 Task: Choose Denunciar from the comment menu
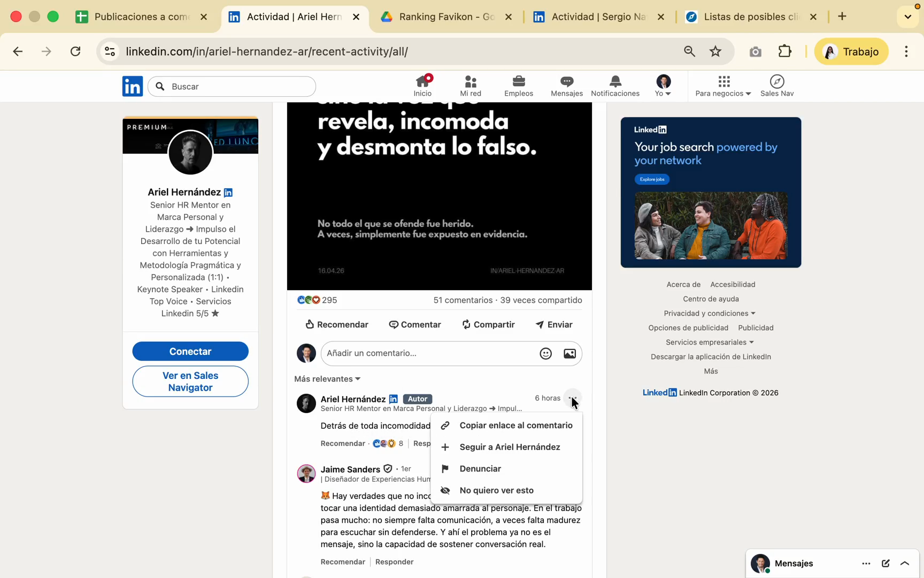[480, 469]
